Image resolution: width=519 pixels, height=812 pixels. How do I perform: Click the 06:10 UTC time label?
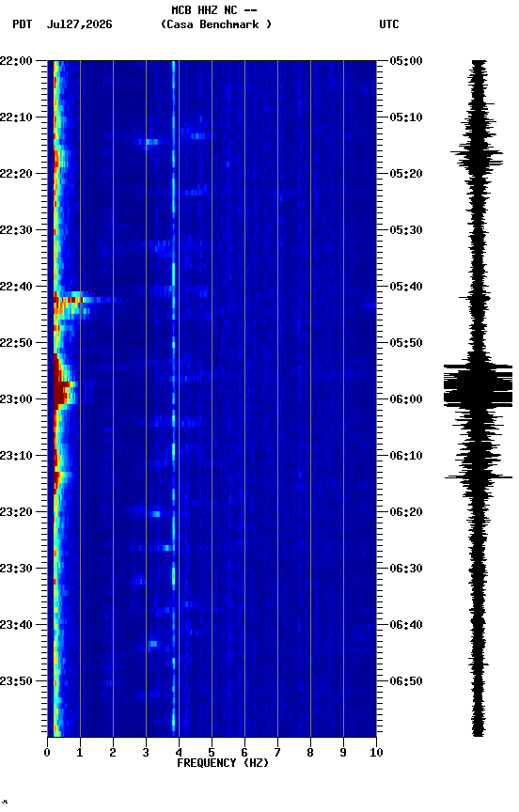pos(406,456)
